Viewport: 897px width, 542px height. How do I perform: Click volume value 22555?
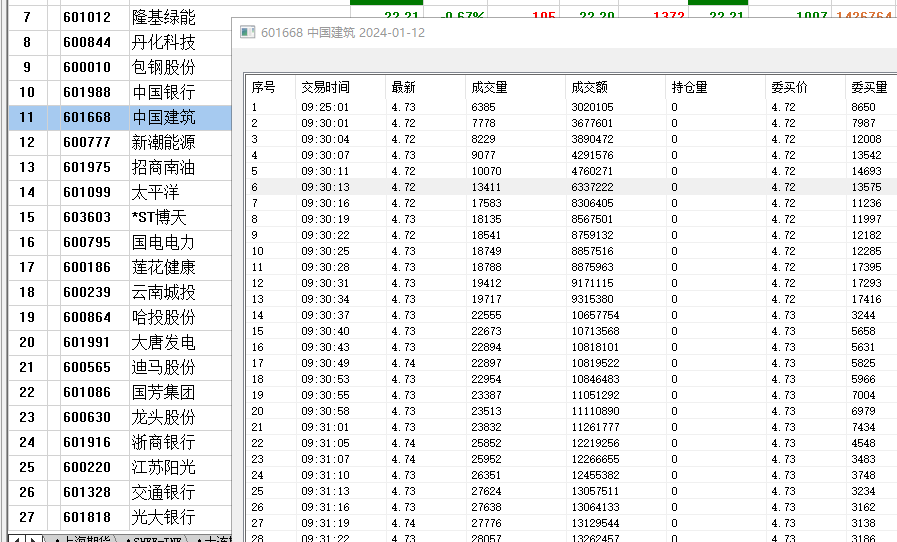point(486,315)
